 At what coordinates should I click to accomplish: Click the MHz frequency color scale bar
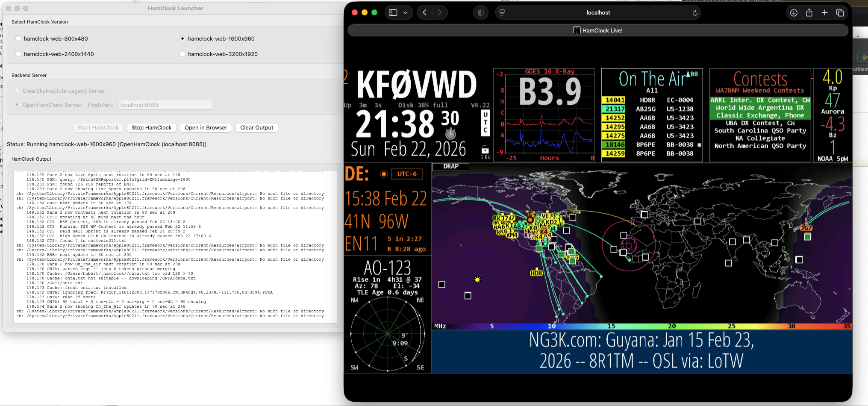pyautogui.click(x=641, y=326)
